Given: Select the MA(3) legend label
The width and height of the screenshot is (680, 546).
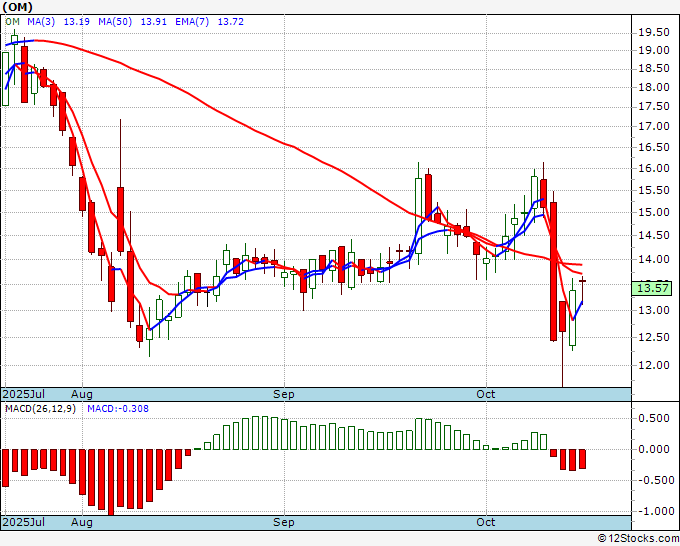Looking at the screenshot, I should 41,22.
